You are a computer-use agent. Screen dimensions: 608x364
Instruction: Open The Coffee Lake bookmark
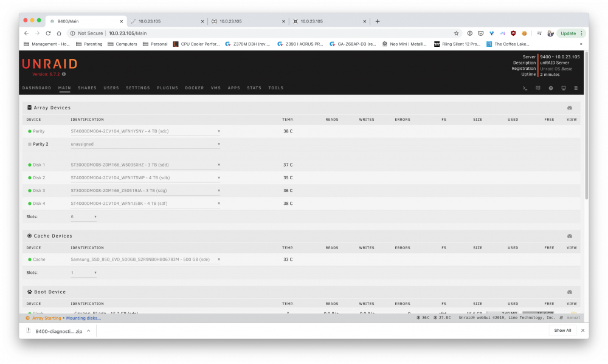pos(508,44)
